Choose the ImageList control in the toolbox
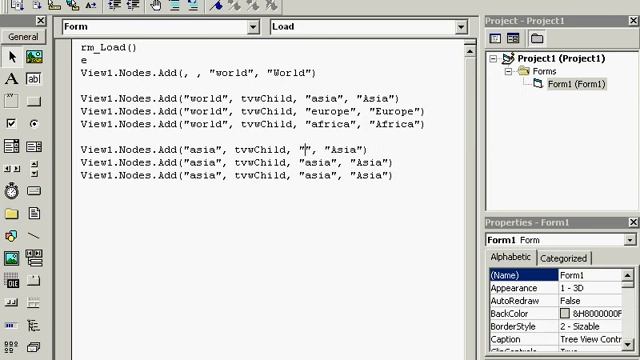This screenshot has height=360, width=640. tap(34, 347)
